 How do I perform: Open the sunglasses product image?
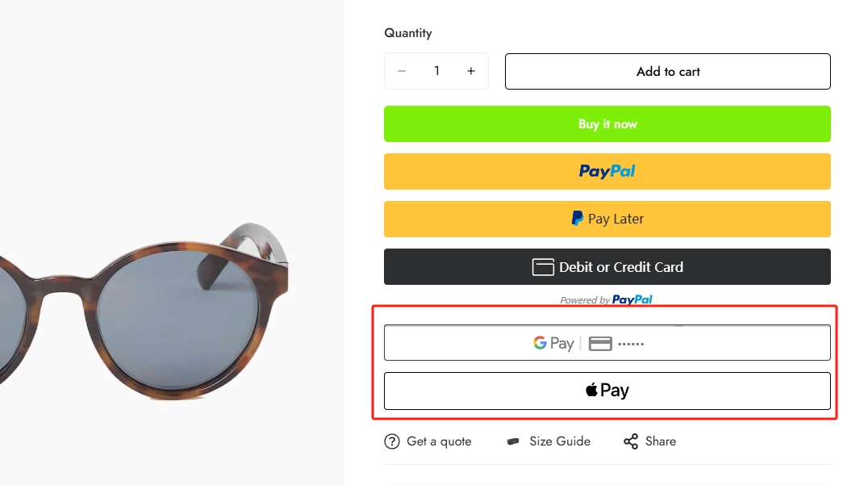click(x=144, y=310)
